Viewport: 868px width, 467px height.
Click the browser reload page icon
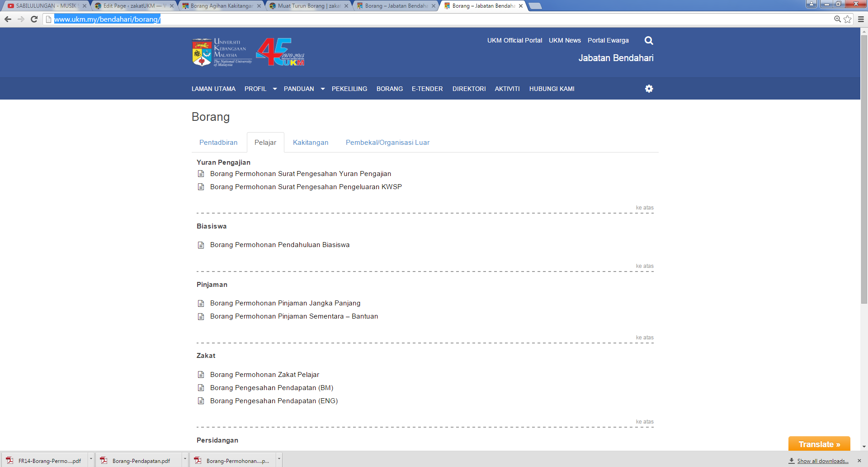(34, 19)
